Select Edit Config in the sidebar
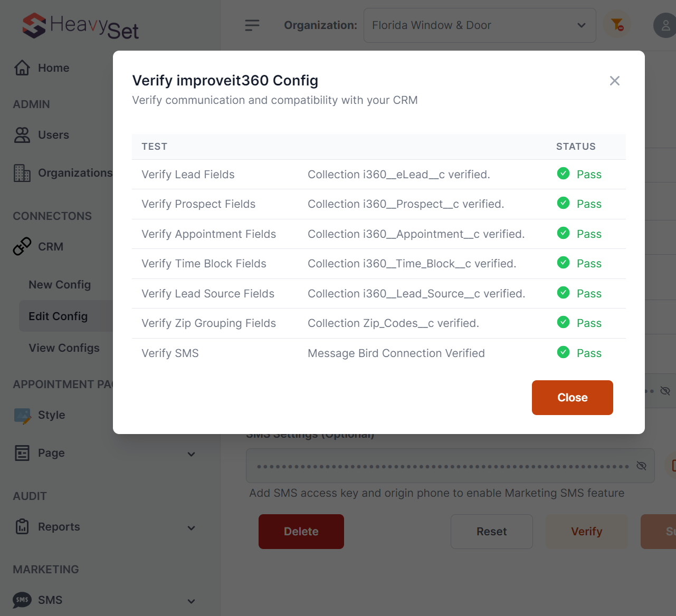The image size is (676, 616). (58, 316)
